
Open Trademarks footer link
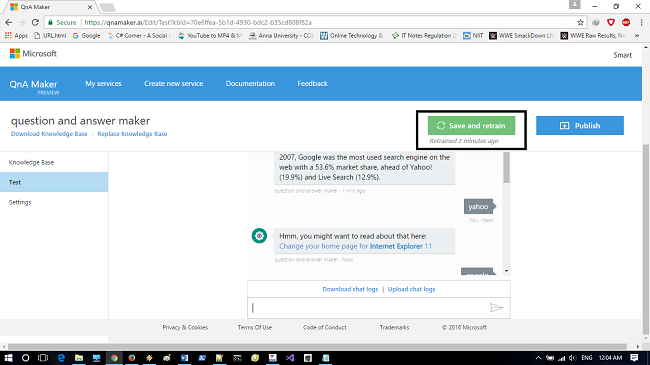click(394, 327)
